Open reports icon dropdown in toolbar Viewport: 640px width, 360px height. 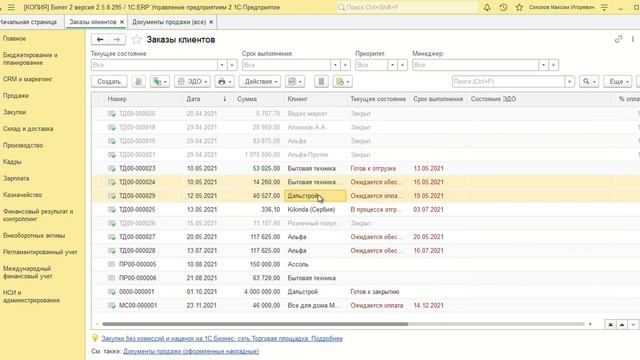[x=295, y=82]
